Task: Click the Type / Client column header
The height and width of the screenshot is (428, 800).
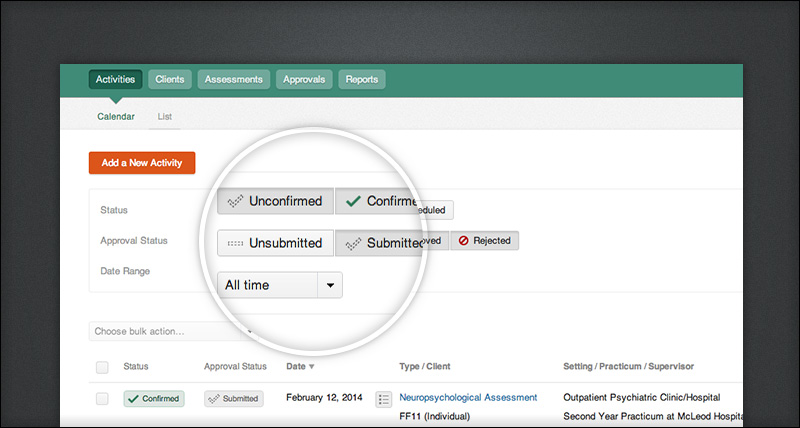Action: tap(425, 366)
